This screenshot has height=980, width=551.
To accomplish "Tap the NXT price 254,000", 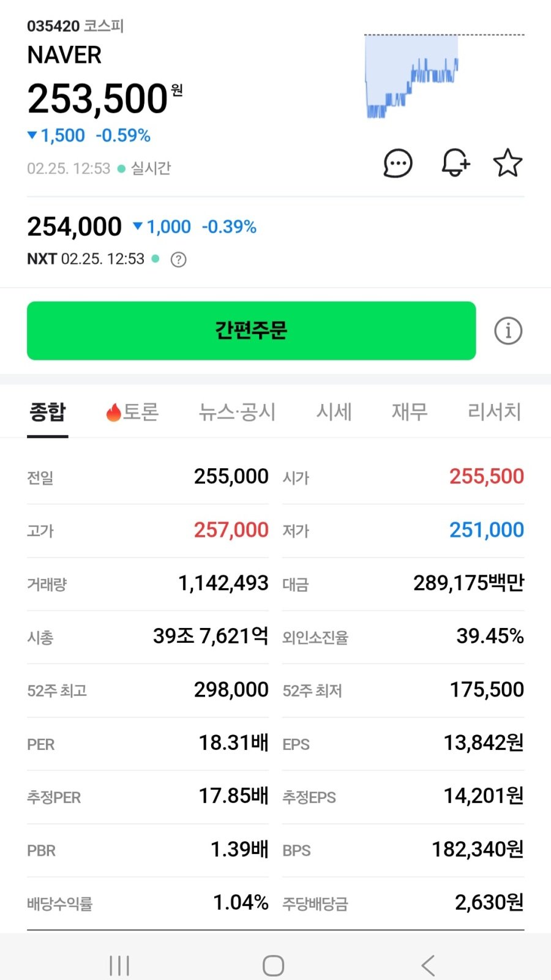I will pos(75,227).
